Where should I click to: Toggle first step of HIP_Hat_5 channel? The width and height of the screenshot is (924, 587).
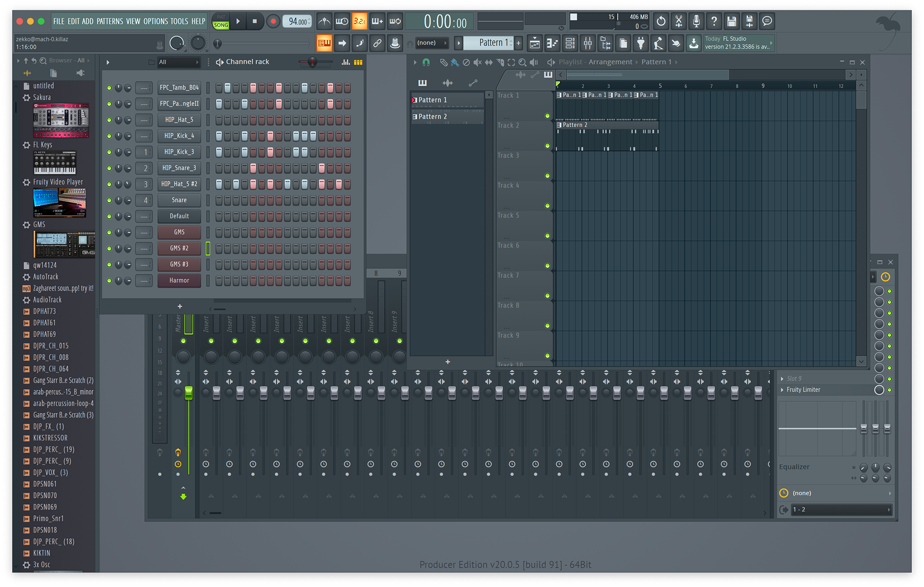tap(219, 120)
